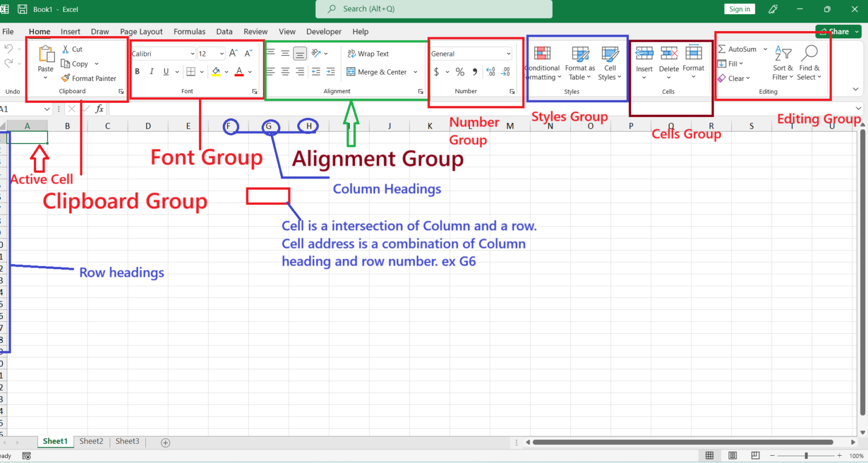Open the Page Layout ribbon tab
The image size is (868, 463).
(x=141, y=32)
